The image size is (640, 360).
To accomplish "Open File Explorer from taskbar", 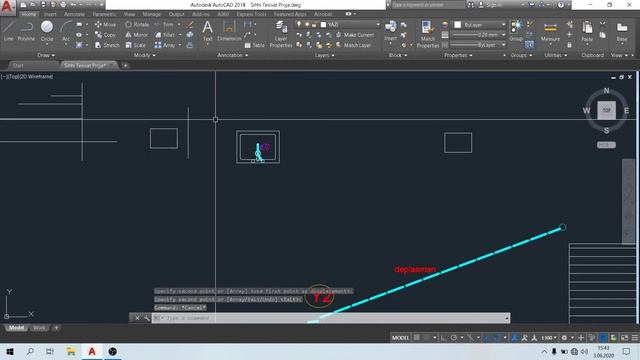I will click(71, 351).
